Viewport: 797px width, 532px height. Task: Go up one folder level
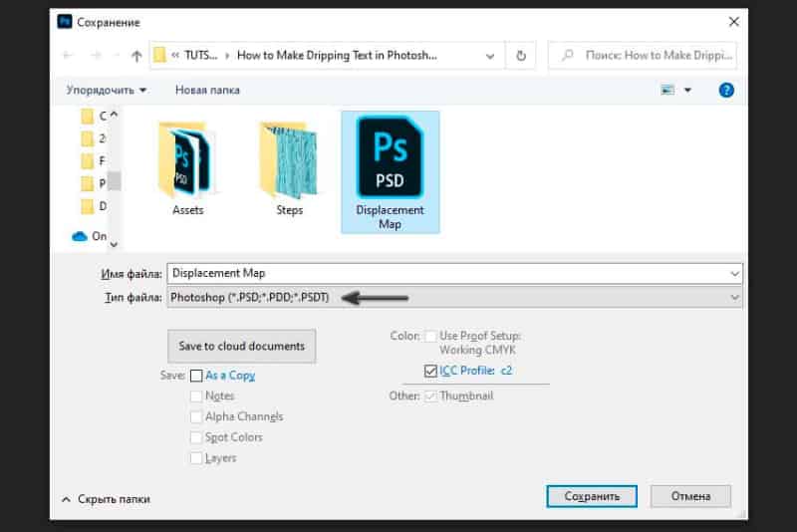click(136, 56)
